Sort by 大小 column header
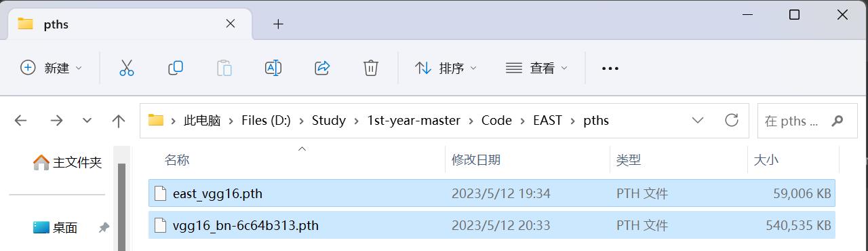This screenshot has width=868, height=251. click(x=766, y=160)
